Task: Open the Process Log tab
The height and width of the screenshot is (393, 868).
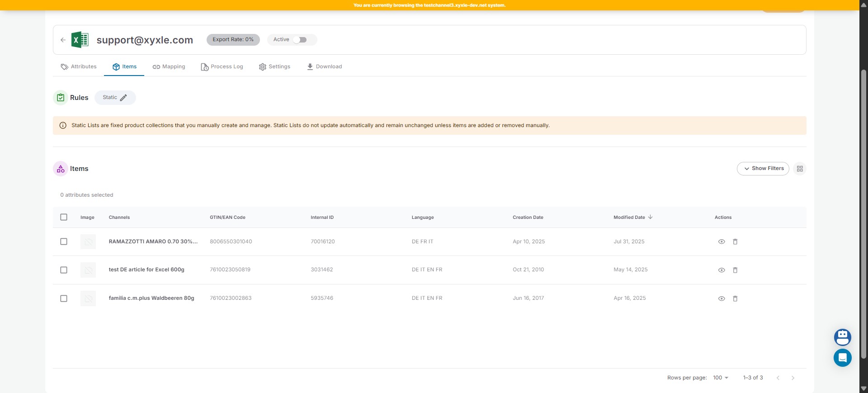Action: tap(222, 66)
